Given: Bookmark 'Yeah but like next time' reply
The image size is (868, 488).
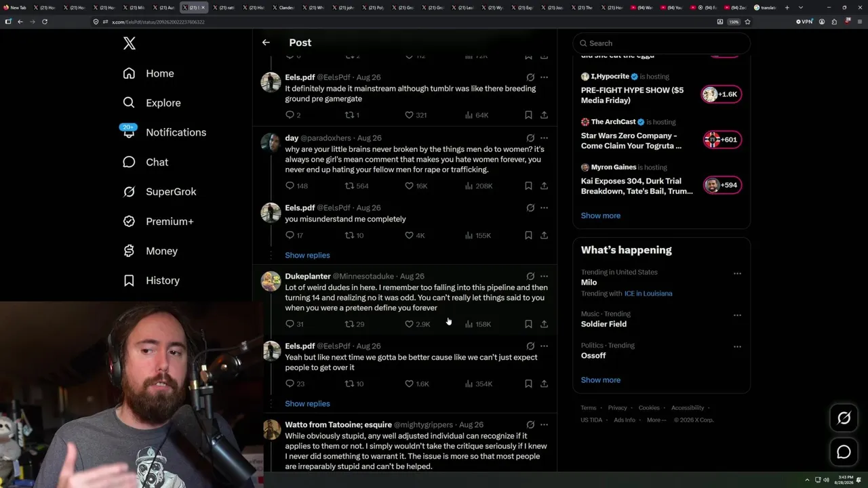Looking at the screenshot, I should click(x=528, y=384).
